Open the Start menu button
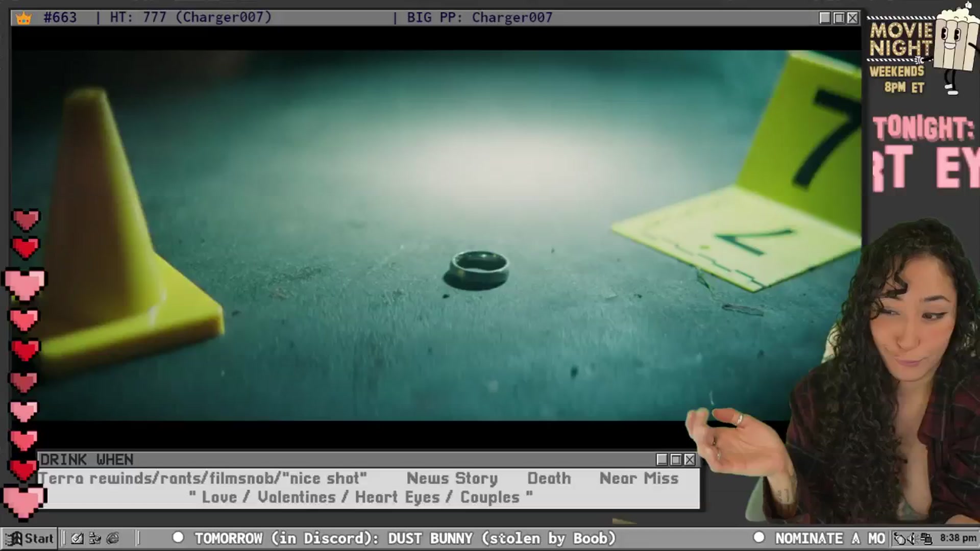This screenshot has width=980, height=551. click(x=30, y=538)
